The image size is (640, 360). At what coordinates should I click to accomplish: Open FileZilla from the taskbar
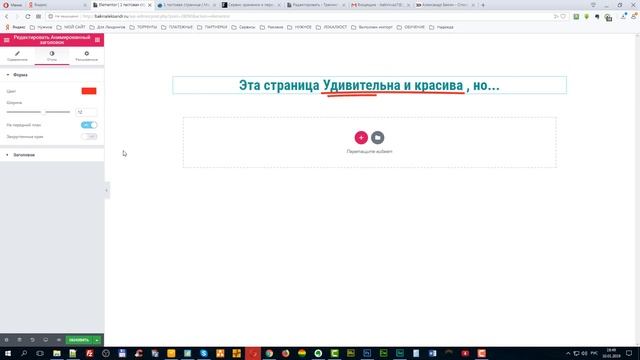(89, 353)
